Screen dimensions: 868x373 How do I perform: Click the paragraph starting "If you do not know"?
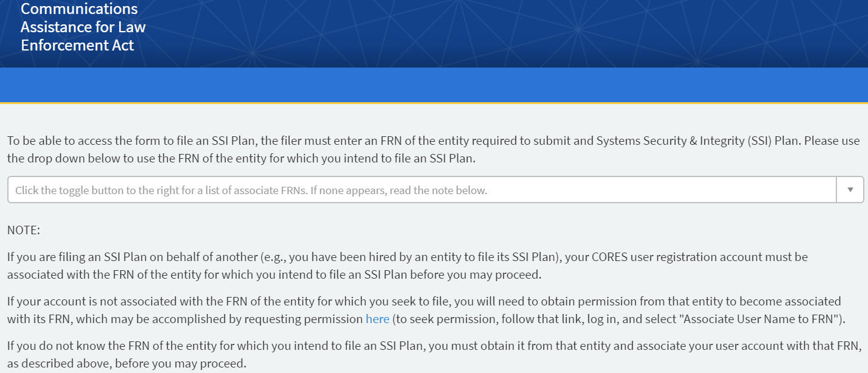pyautogui.click(x=304, y=347)
